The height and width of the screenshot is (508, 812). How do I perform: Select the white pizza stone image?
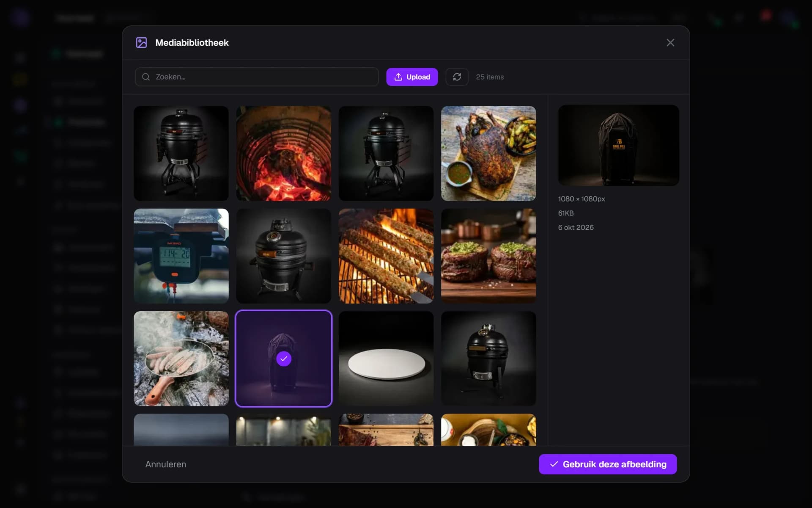(x=386, y=359)
